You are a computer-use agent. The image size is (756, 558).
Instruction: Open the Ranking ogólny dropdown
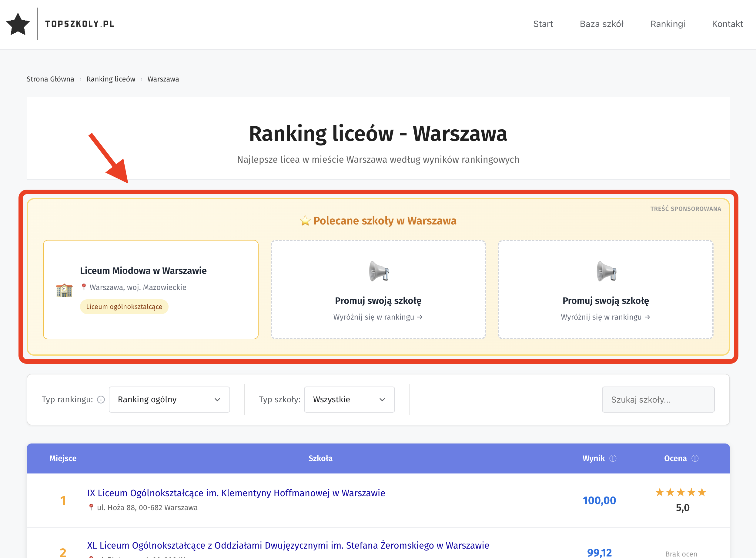coord(169,400)
